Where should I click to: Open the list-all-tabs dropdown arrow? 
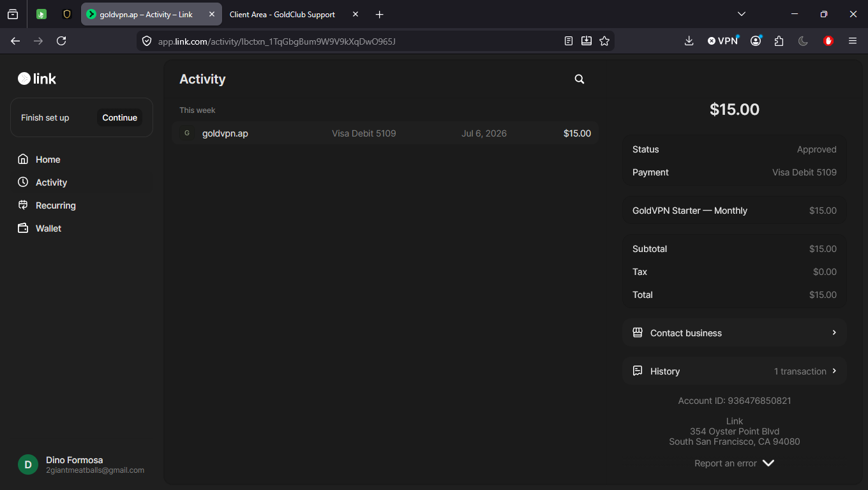pos(742,14)
